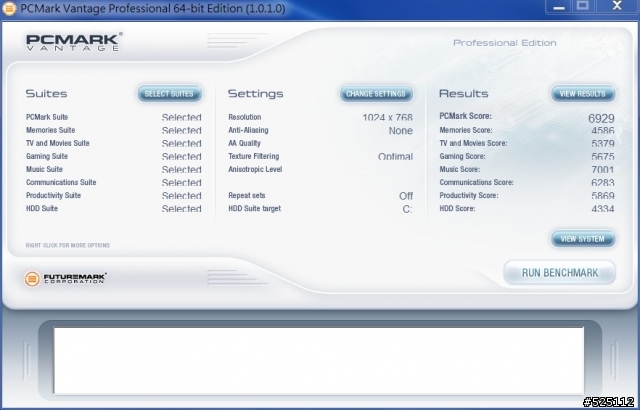The image size is (640, 410).
Task: Click the Resolution setting label
Action: (x=244, y=117)
